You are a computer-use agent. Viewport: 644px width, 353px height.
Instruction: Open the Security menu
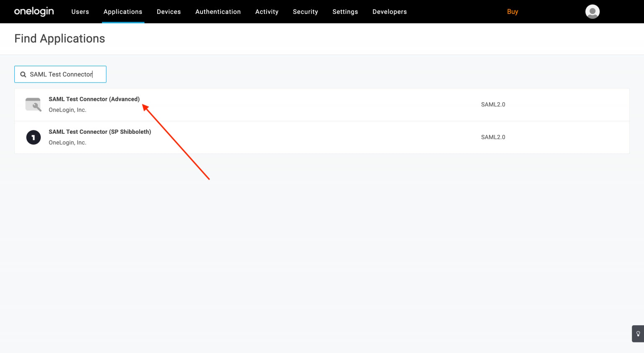tap(305, 12)
